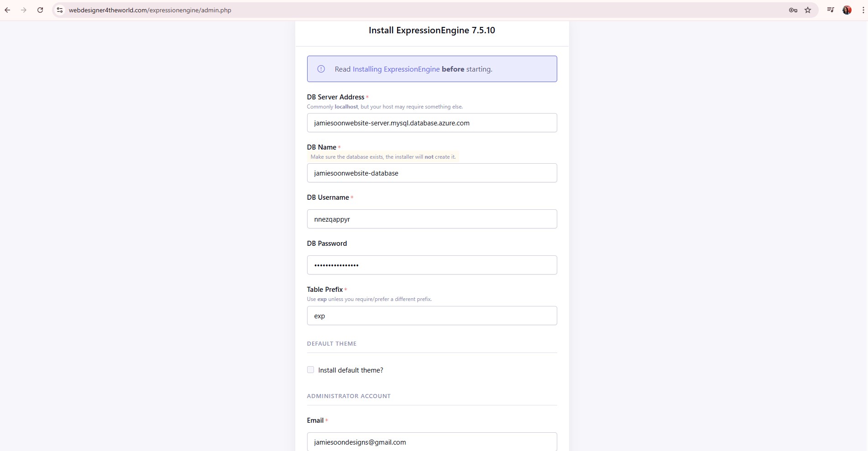Open the Installing ExpressionEngine documentation link
The image size is (868, 451).
[x=396, y=69]
